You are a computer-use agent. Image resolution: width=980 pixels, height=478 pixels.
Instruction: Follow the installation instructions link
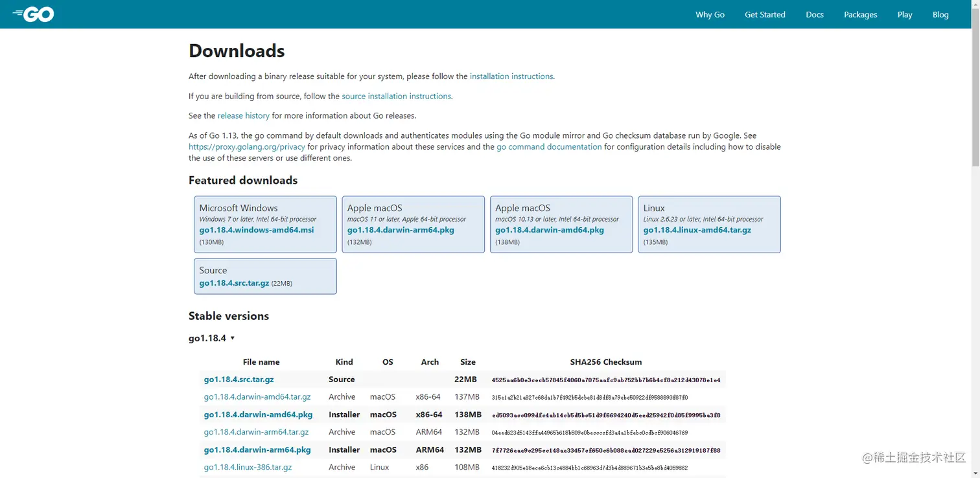[511, 76]
